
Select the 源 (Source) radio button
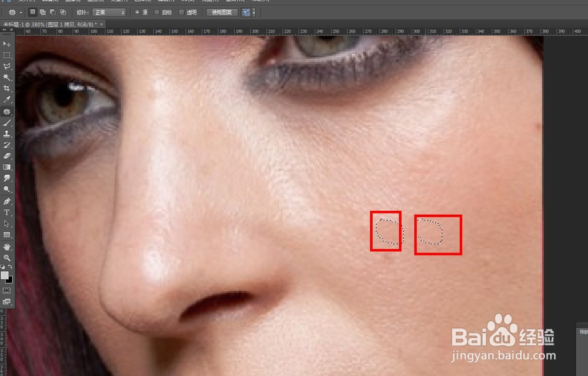[x=137, y=12]
